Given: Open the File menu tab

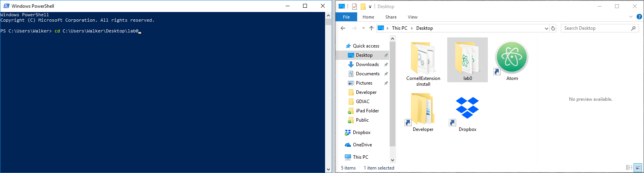Looking at the screenshot, I should pos(346,17).
